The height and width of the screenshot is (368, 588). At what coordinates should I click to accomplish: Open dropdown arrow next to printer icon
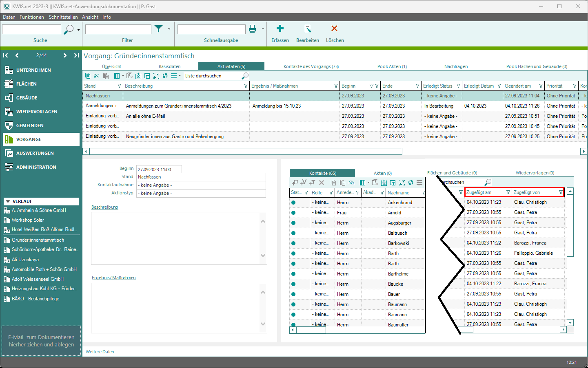pos(263,29)
